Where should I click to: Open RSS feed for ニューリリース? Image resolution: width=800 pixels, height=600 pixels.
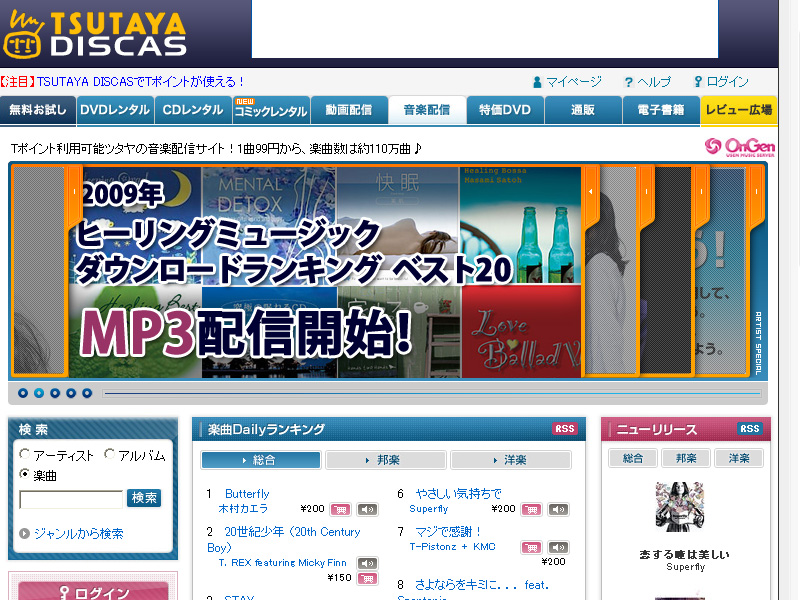coord(750,429)
